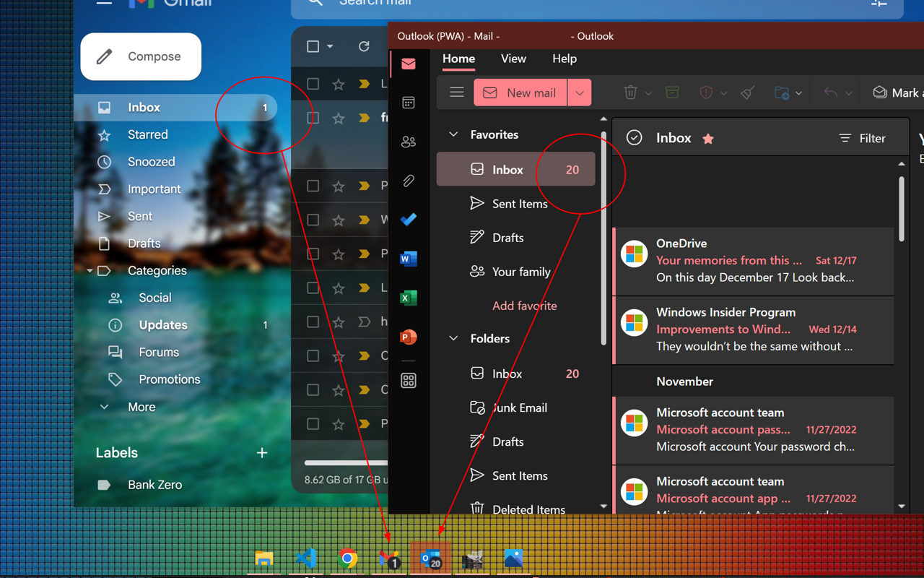Click Add favorite in Outlook sidebar
924x578 pixels.
[524, 306]
